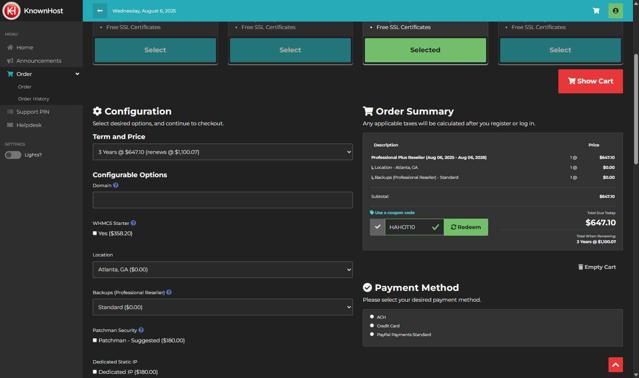Click Empty Cart link

click(x=597, y=267)
